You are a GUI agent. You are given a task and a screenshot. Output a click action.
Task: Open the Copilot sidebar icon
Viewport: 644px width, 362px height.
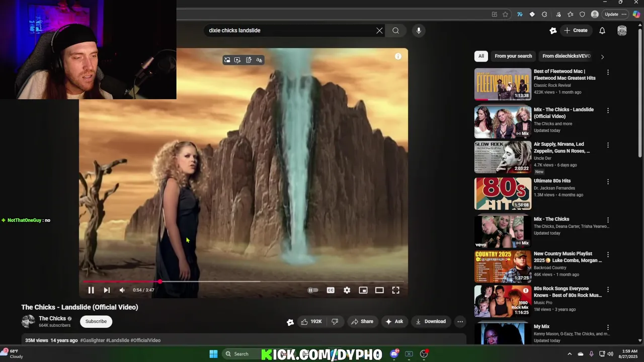tap(636, 15)
